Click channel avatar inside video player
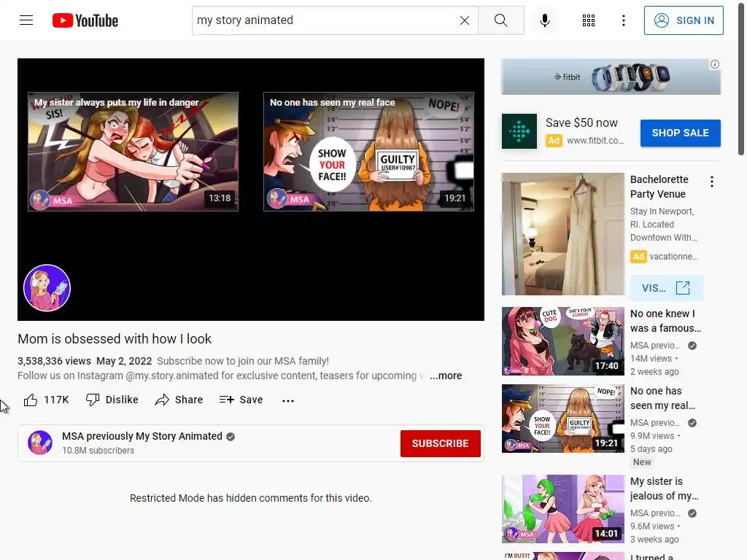The height and width of the screenshot is (560, 747). (47, 287)
